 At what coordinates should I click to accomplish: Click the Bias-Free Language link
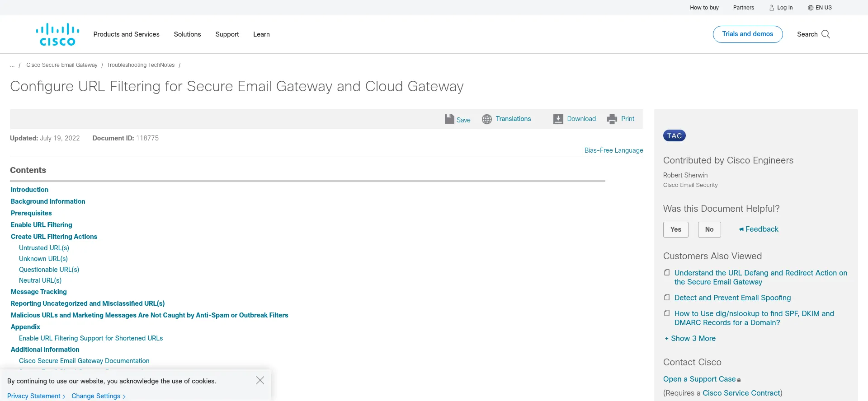(613, 150)
